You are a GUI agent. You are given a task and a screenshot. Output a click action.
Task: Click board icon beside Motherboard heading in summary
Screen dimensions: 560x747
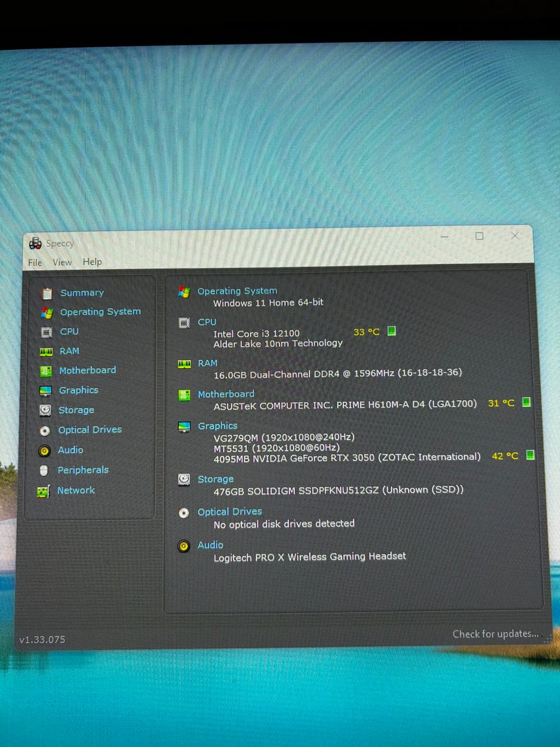point(184,395)
